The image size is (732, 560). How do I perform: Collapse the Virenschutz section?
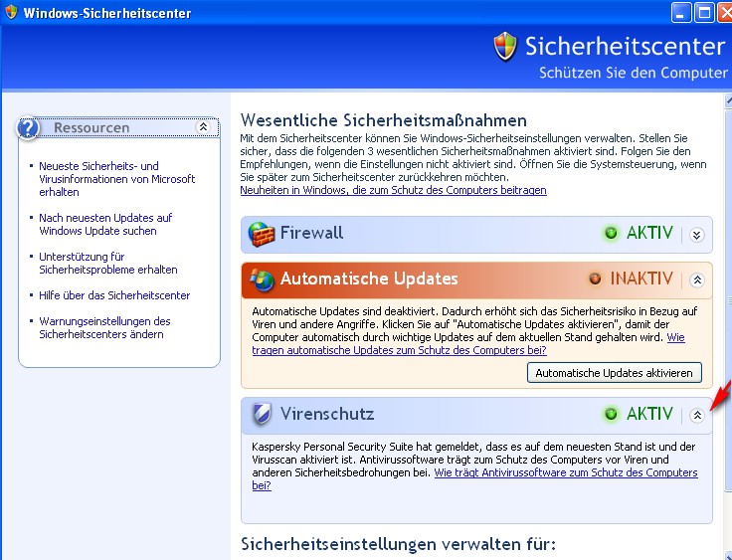697,415
